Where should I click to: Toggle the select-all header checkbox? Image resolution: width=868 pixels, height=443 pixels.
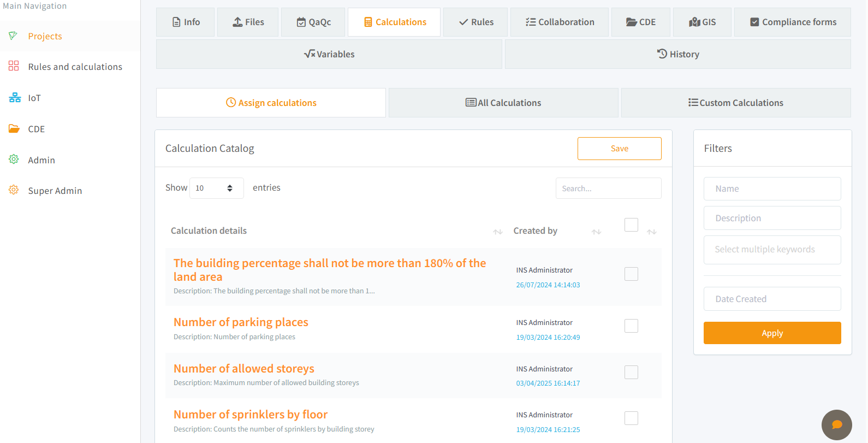(x=631, y=225)
